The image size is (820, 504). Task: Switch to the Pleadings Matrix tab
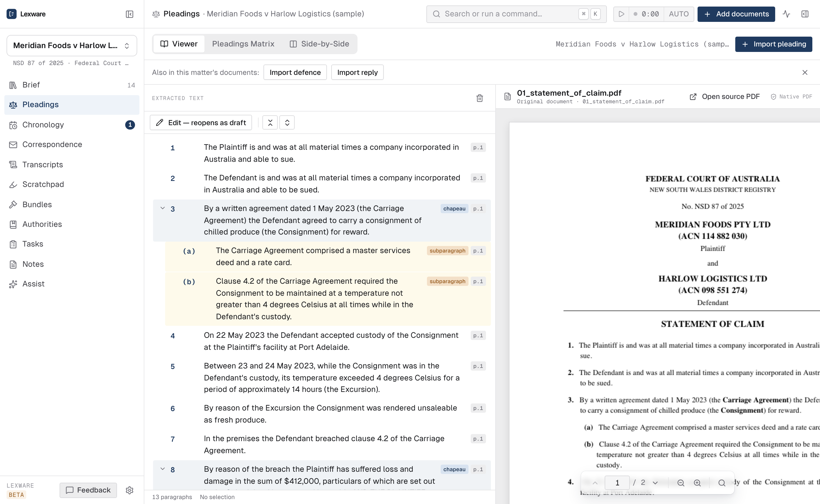pyautogui.click(x=243, y=44)
